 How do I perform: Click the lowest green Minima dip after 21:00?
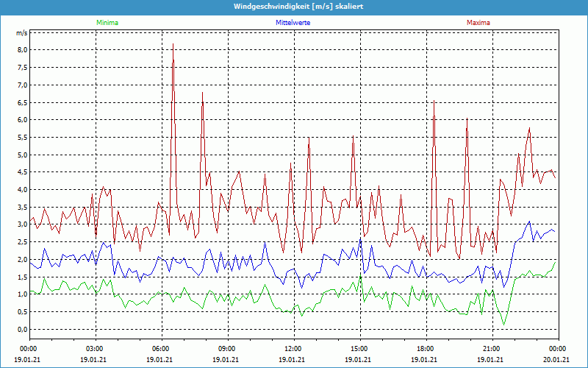[x=504, y=324]
